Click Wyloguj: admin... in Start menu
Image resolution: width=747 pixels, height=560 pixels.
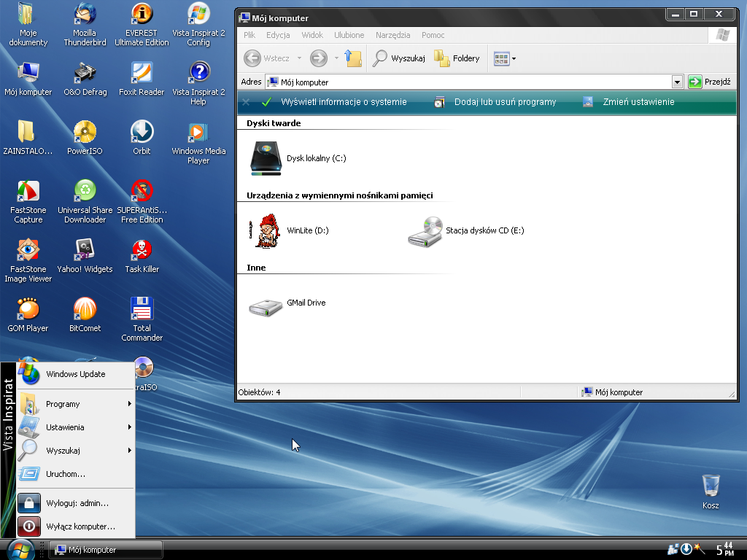(76, 503)
